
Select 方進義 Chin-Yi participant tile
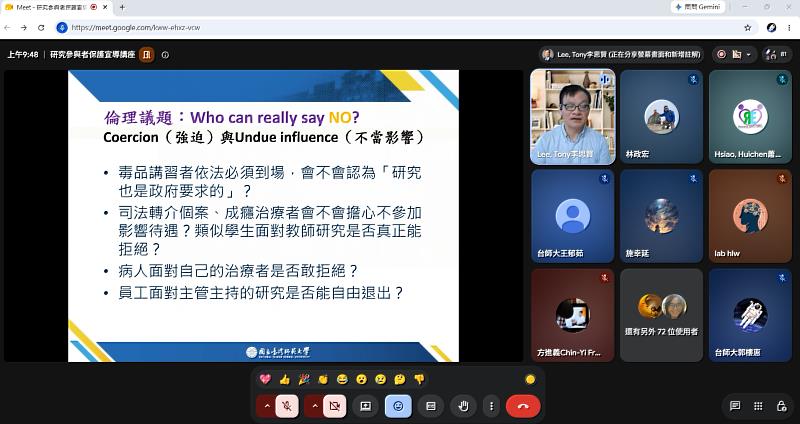click(572, 315)
